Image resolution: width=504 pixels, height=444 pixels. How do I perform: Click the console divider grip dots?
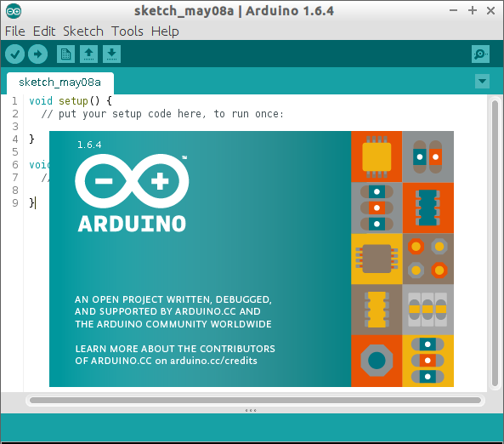click(251, 410)
